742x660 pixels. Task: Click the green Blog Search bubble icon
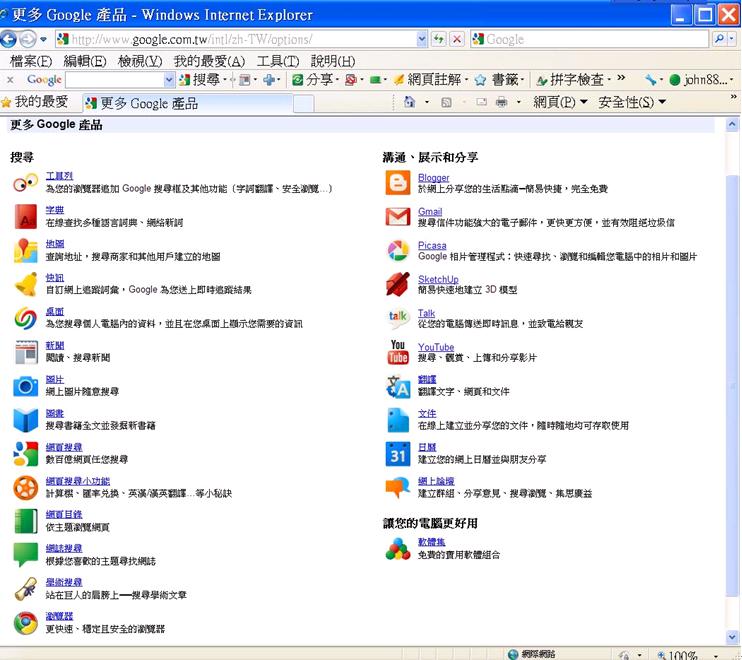(26, 555)
